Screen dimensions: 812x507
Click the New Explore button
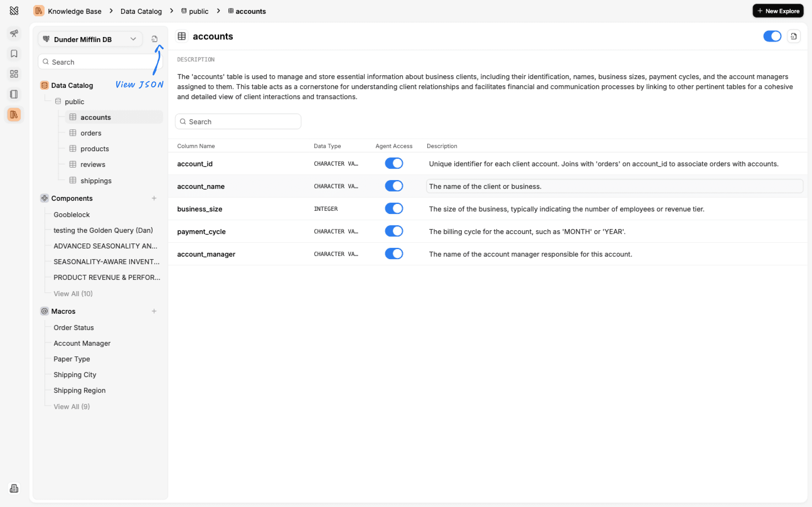(x=778, y=10)
